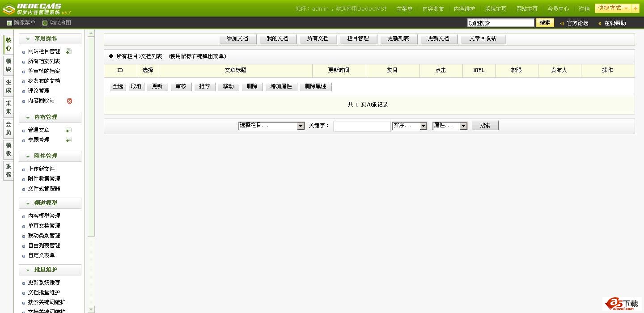
Task: Click the add icon beside 专题管理
Action: (69, 140)
